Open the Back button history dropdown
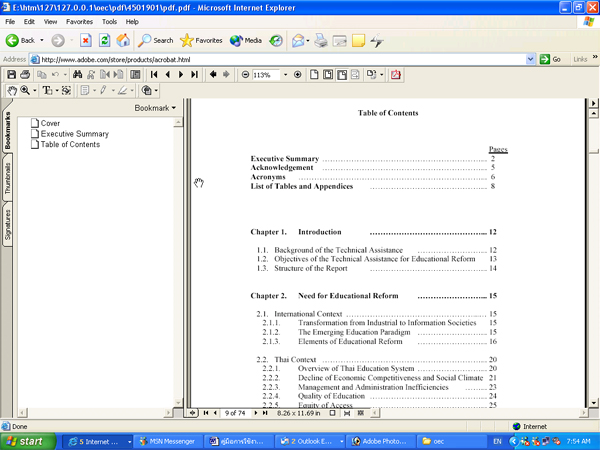The height and width of the screenshot is (450, 600). (x=40, y=41)
